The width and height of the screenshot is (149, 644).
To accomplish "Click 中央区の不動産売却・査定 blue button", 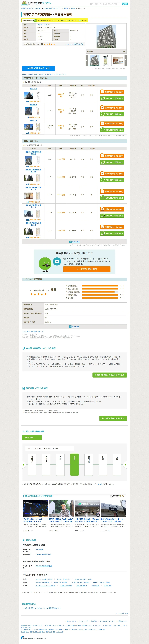I will tap(38, 68).
